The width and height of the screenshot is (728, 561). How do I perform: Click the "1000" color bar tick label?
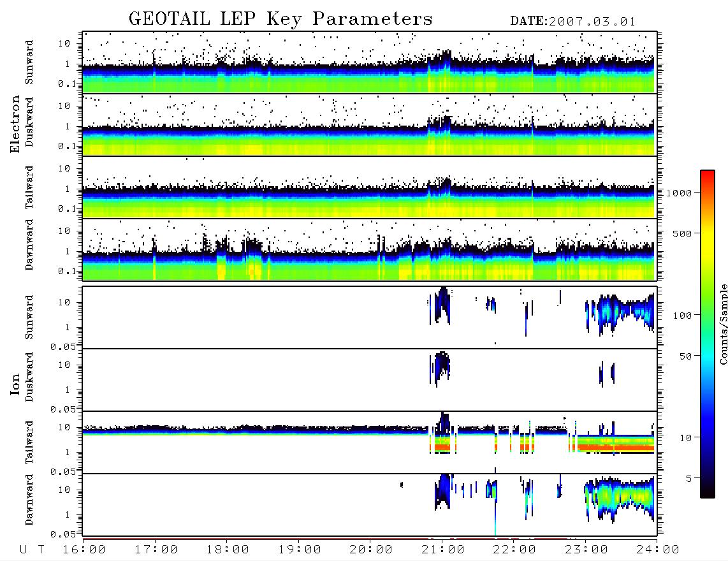tap(679, 193)
